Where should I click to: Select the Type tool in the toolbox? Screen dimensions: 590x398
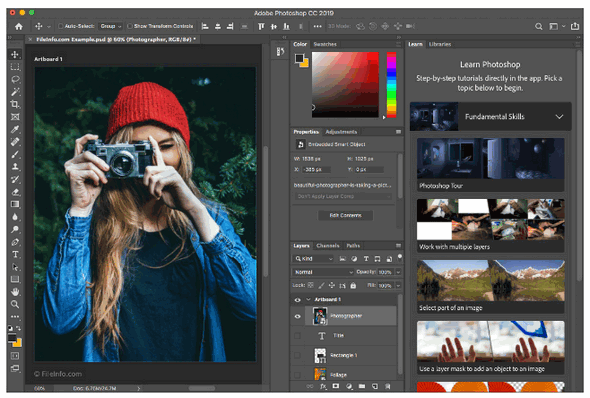(15, 254)
